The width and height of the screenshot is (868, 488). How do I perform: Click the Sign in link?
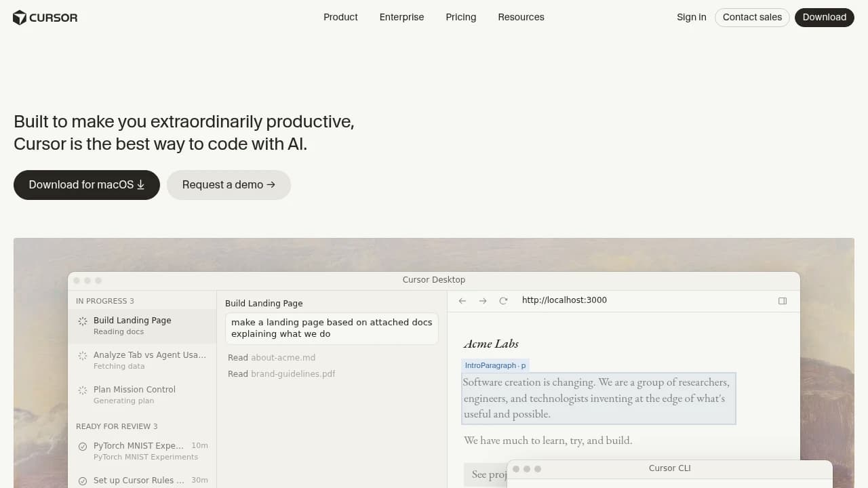691,17
